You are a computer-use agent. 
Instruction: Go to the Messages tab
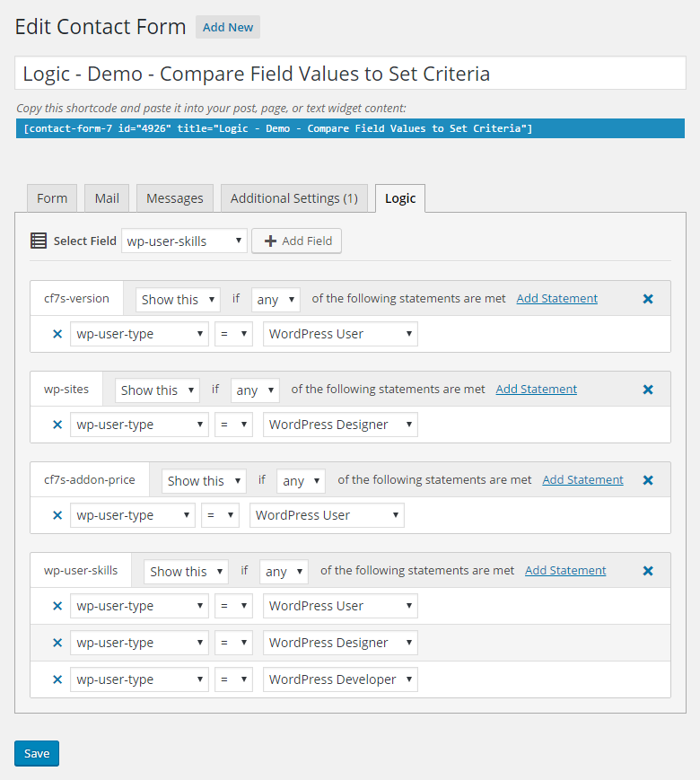pos(175,198)
